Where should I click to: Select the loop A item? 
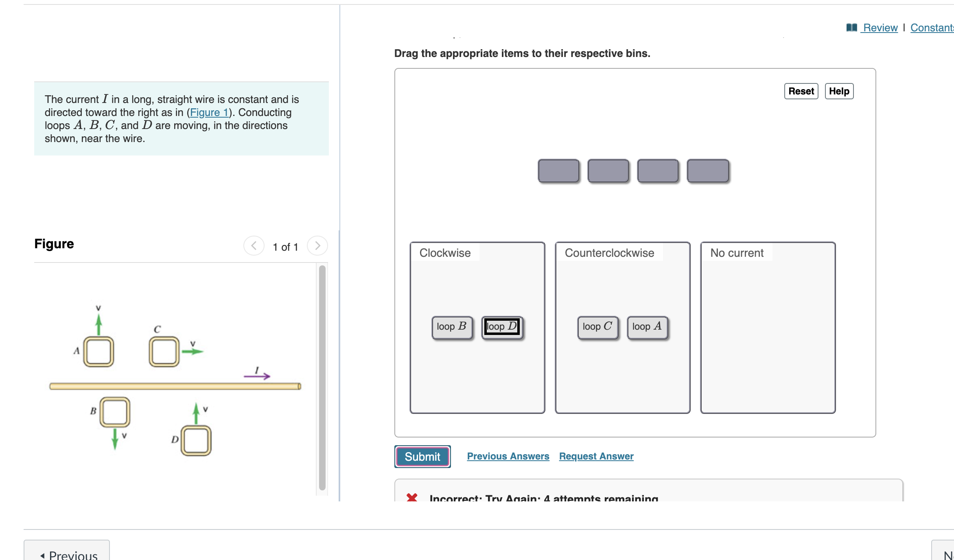tap(647, 327)
